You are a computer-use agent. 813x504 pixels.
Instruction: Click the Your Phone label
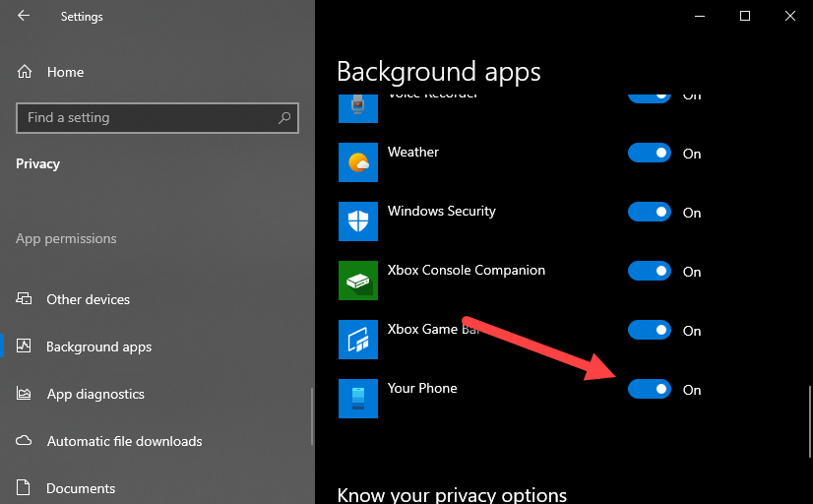(x=422, y=389)
